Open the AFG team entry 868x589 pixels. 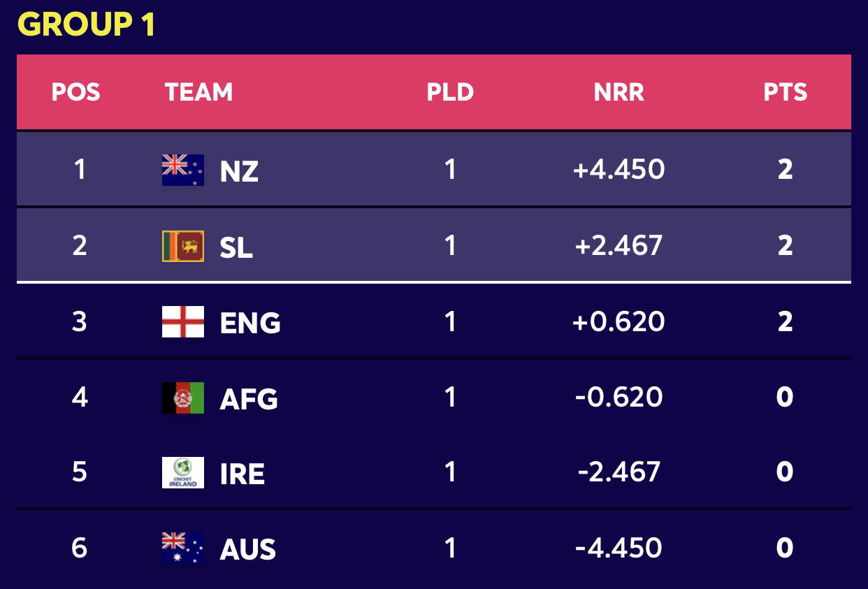click(x=249, y=399)
